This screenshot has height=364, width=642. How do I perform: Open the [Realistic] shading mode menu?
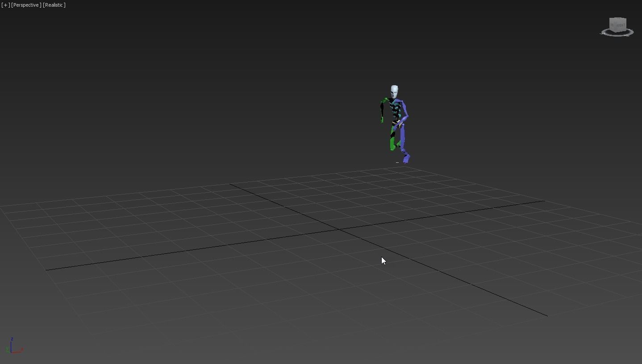[x=54, y=5]
